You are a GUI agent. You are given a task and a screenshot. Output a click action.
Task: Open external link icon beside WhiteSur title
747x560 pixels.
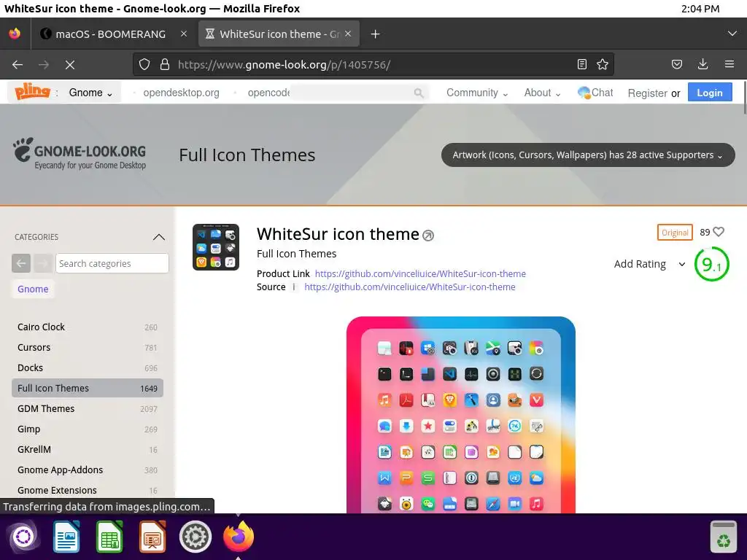coord(428,236)
